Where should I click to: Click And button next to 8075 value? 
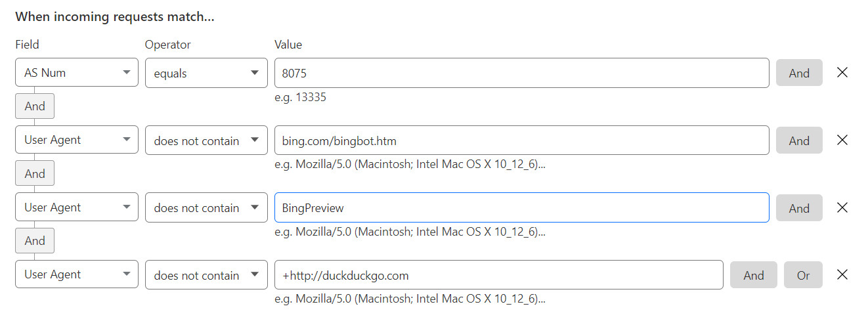[x=799, y=73]
